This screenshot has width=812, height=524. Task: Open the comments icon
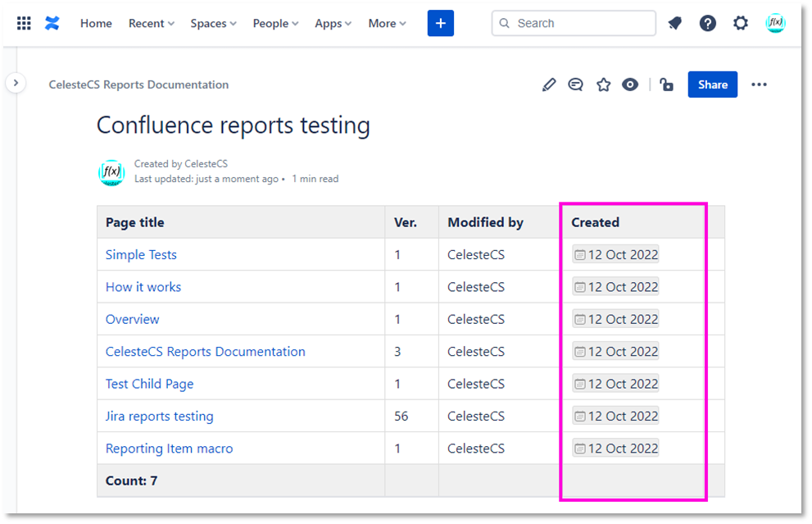coord(575,84)
